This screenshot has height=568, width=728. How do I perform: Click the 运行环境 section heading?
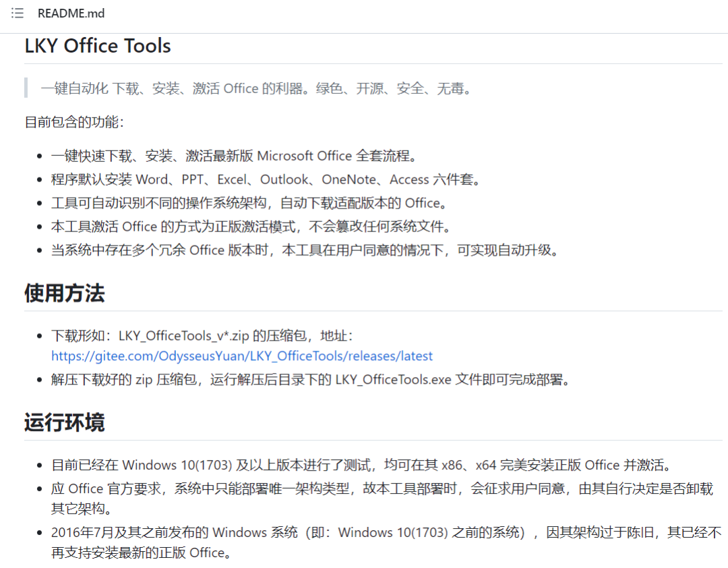coord(65,422)
